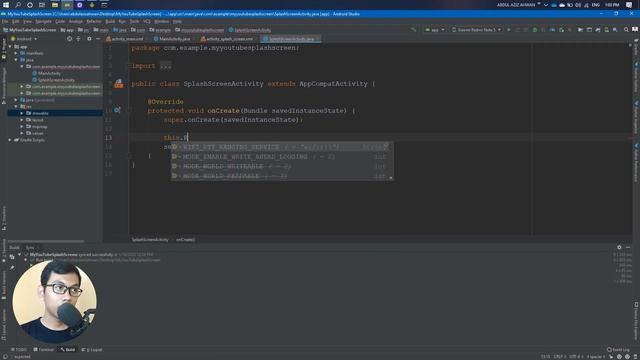
Task: Click Collapse All icon in Project panel
Action: coord(78,39)
